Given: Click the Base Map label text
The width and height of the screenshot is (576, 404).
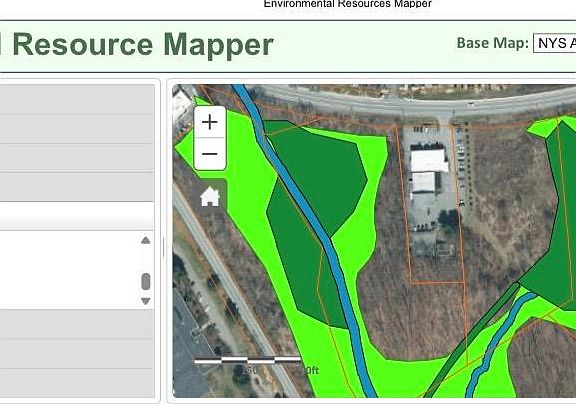Looking at the screenshot, I should pos(493,43).
